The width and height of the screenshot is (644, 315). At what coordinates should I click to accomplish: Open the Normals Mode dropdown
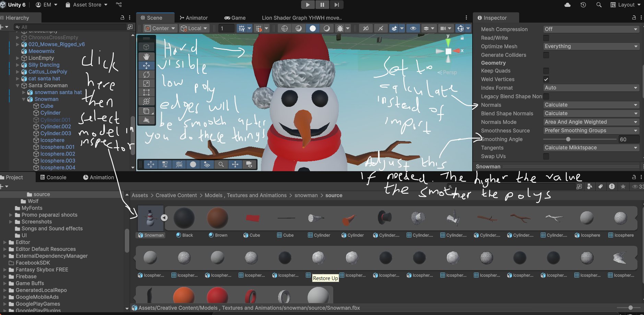[x=592, y=122]
